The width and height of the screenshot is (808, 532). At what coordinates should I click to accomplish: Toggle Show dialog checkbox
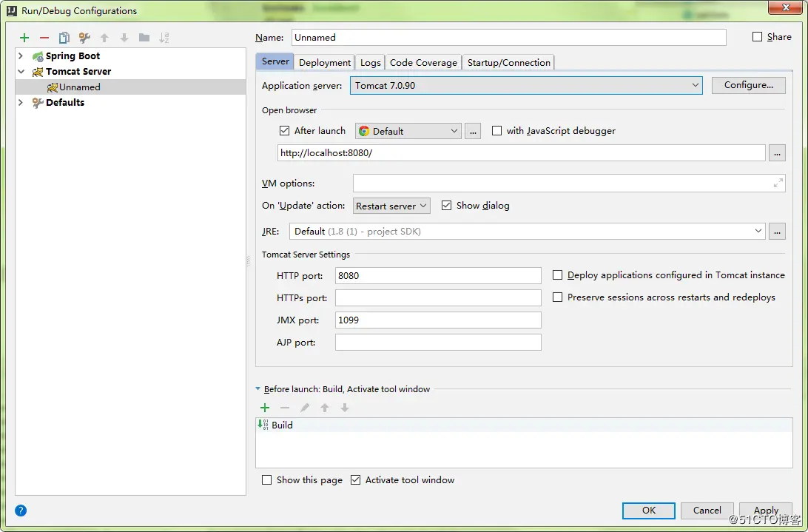447,205
